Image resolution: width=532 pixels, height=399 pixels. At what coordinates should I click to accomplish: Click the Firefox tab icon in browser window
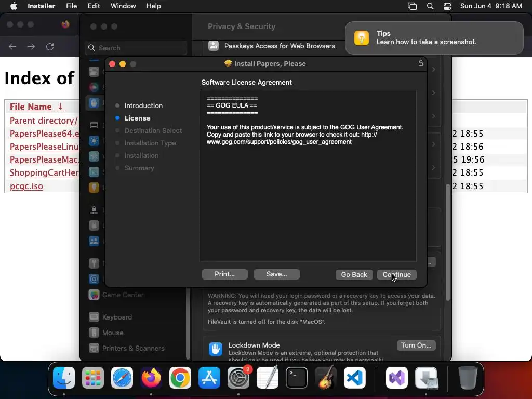pos(65,24)
